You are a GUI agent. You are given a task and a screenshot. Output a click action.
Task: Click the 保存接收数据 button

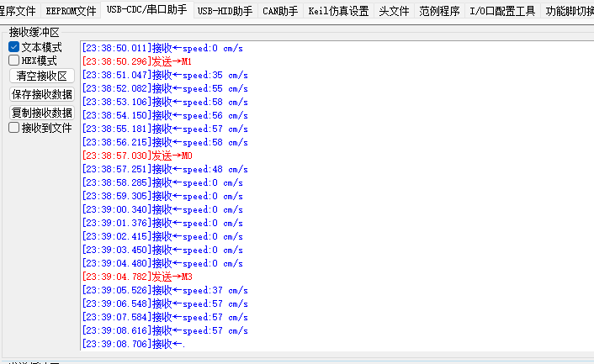(42, 94)
